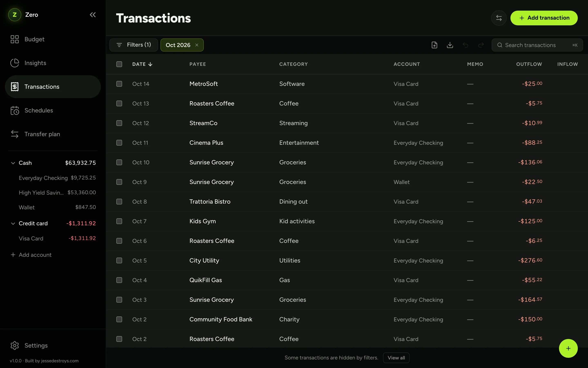Collapse the Cash accounts group chevron
Image resolution: width=588 pixels, height=368 pixels.
pos(13,163)
